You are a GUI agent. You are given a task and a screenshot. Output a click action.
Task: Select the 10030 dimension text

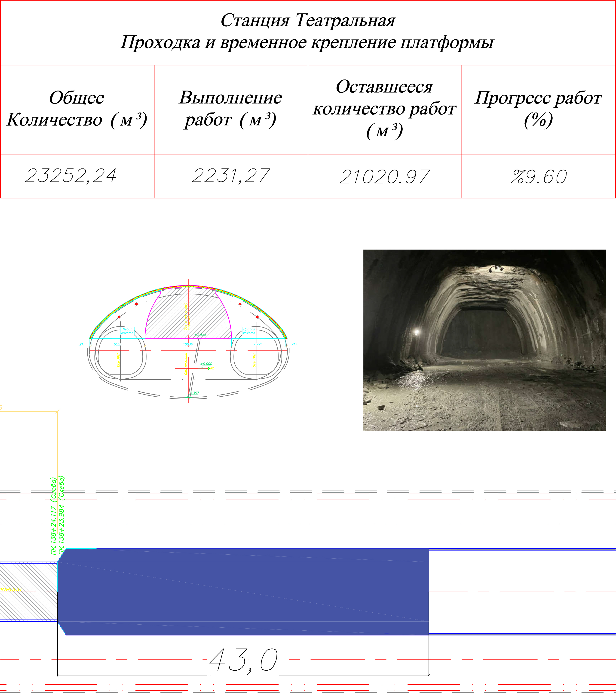point(188,344)
